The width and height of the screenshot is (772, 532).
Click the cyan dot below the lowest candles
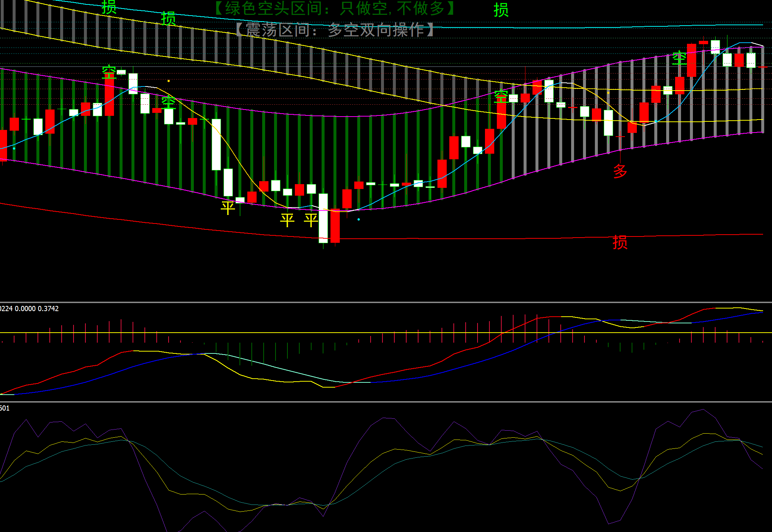[358, 219]
